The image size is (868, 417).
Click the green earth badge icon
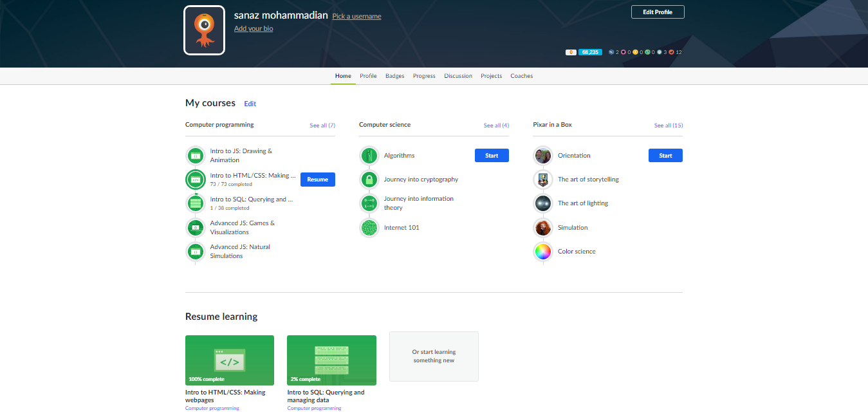(647, 52)
